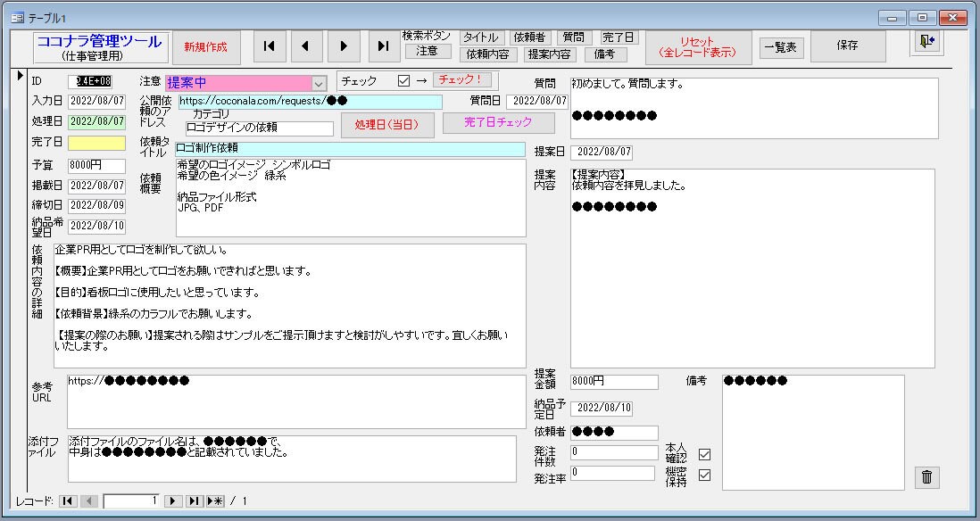The height and width of the screenshot is (521, 980).
Task: Click the 依頼概要 text area
Action: tap(351, 198)
